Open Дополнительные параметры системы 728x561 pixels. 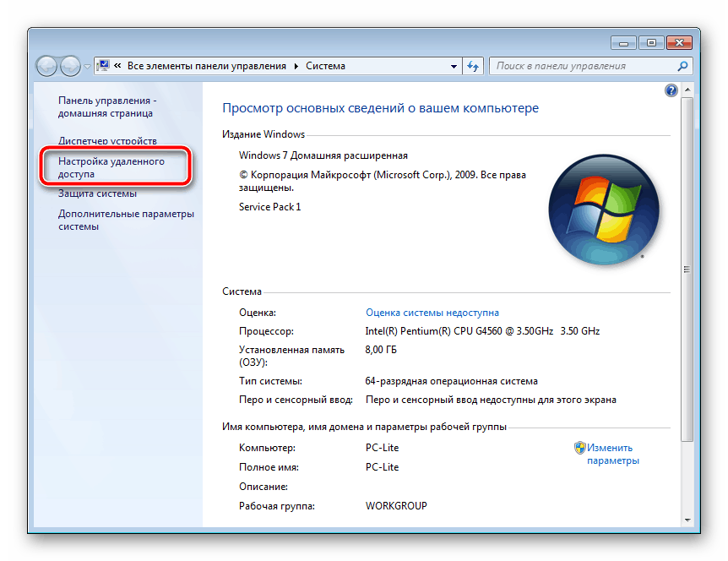tap(119, 220)
